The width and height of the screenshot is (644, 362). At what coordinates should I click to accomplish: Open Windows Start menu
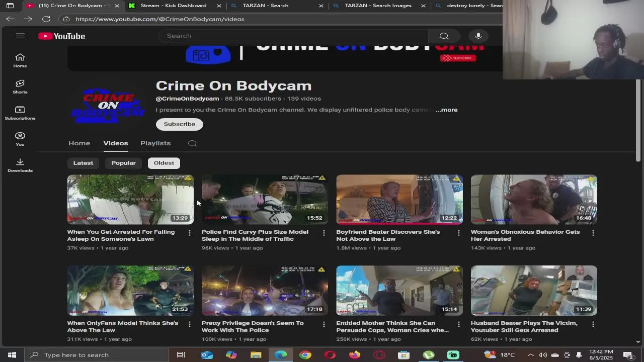(12, 355)
